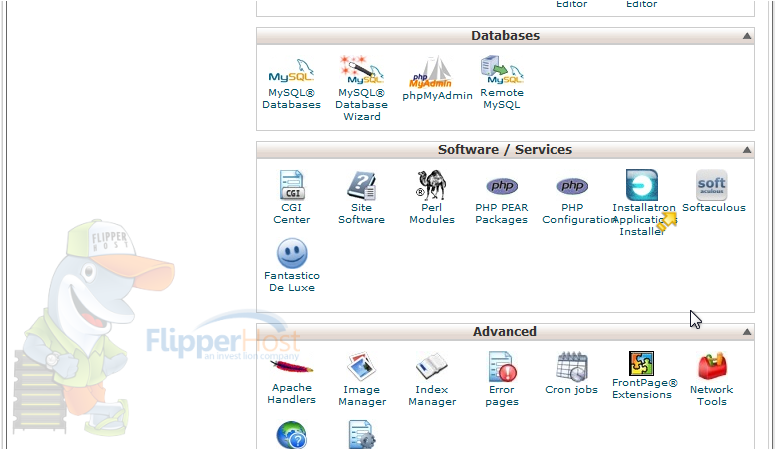The image size is (776, 450).
Task: Click the "Perl Modules" text link
Action: coord(432,213)
